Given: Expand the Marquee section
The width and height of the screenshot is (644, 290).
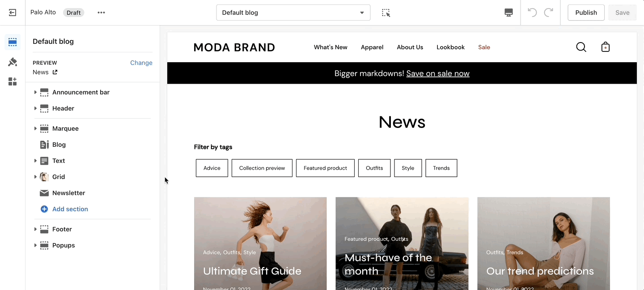Looking at the screenshot, I should pos(35,128).
